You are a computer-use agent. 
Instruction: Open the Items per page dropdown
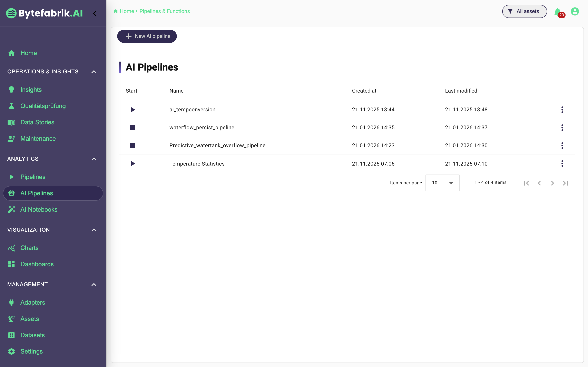[442, 183]
